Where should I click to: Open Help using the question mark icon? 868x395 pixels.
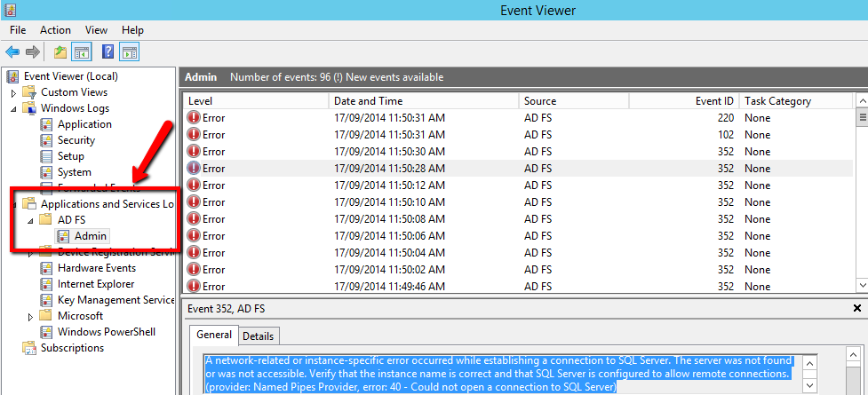coord(108,52)
